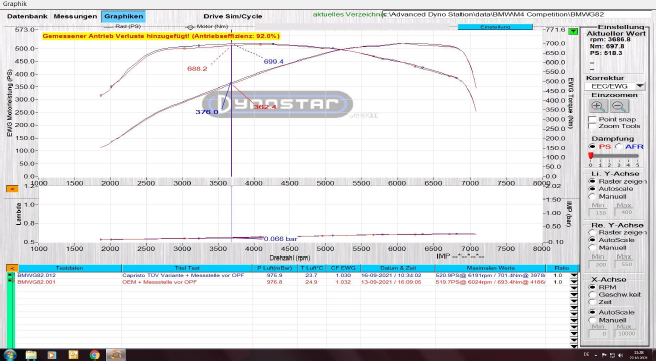Zoom out with the minus magnifier
The image size is (656, 362).
tap(620, 106)
